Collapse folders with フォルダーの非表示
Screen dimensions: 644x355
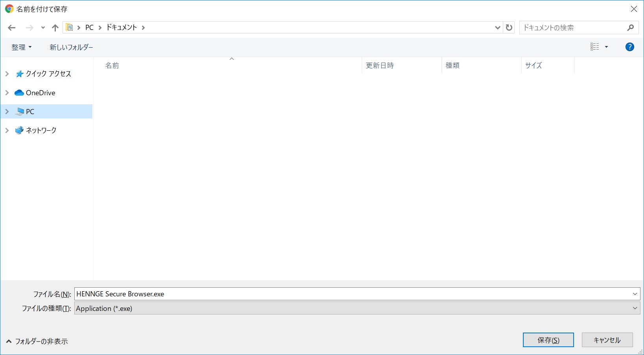[37, 341]
